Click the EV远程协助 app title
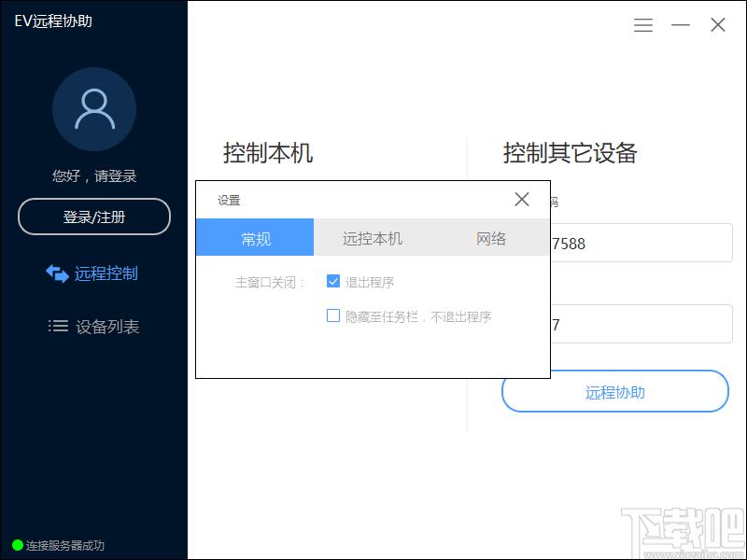 tap(53, 21)
